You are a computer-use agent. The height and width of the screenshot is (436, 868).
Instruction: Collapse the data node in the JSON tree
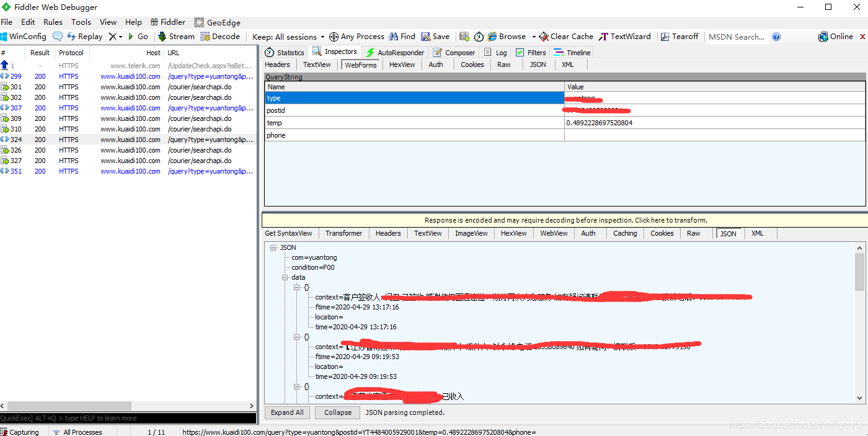click(x=285, y=277)
